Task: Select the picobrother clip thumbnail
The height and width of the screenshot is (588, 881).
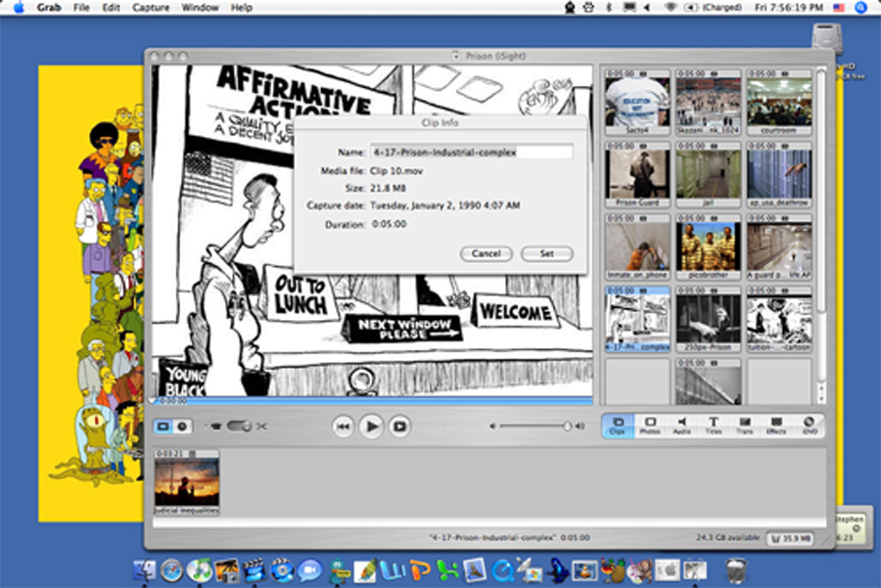Action: (x=708, y=247)
